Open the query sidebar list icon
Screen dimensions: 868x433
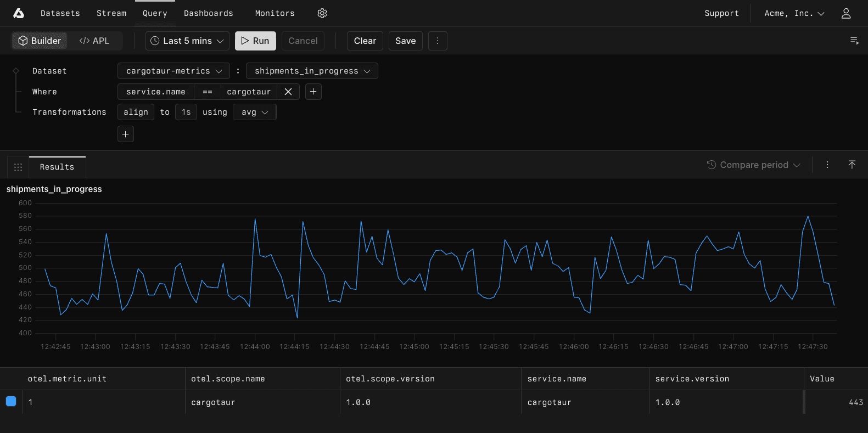(854, 41)
